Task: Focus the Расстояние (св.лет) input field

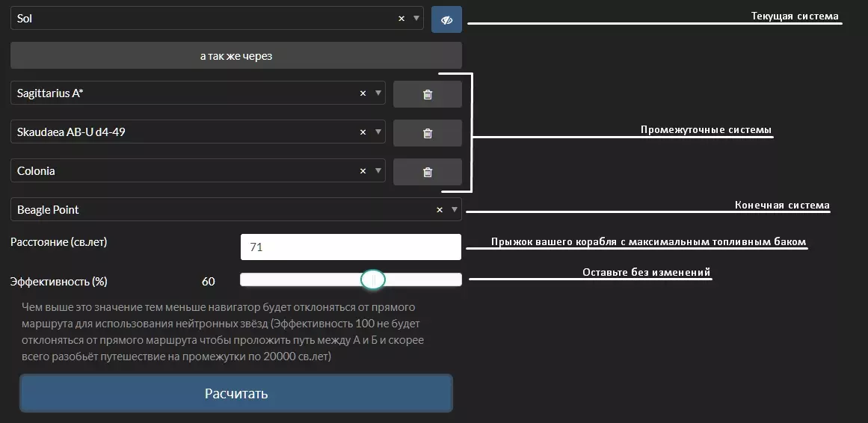Action: [x=351, y=247]
